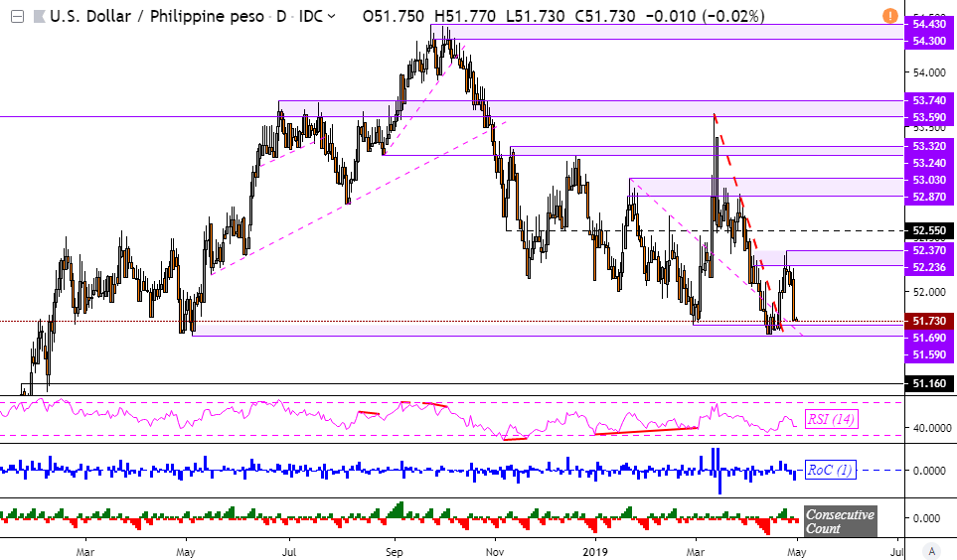
Task: Expand the chevron next to IDC
Action: (331, 17)
